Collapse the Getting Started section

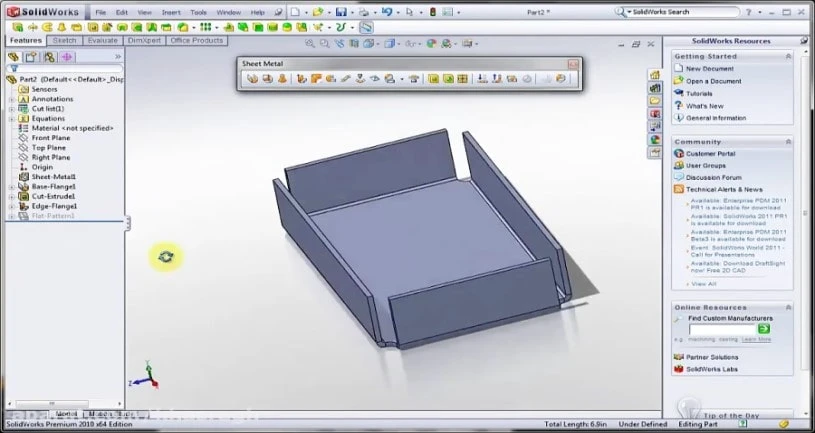point(786,56)
